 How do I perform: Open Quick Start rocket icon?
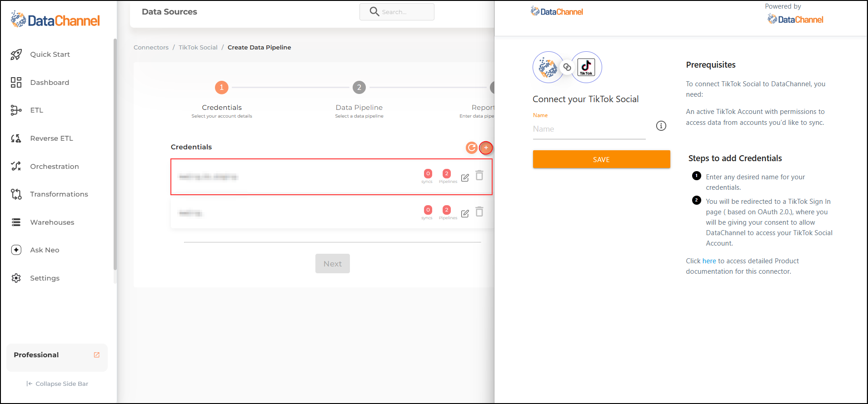(x=16, y=54)
